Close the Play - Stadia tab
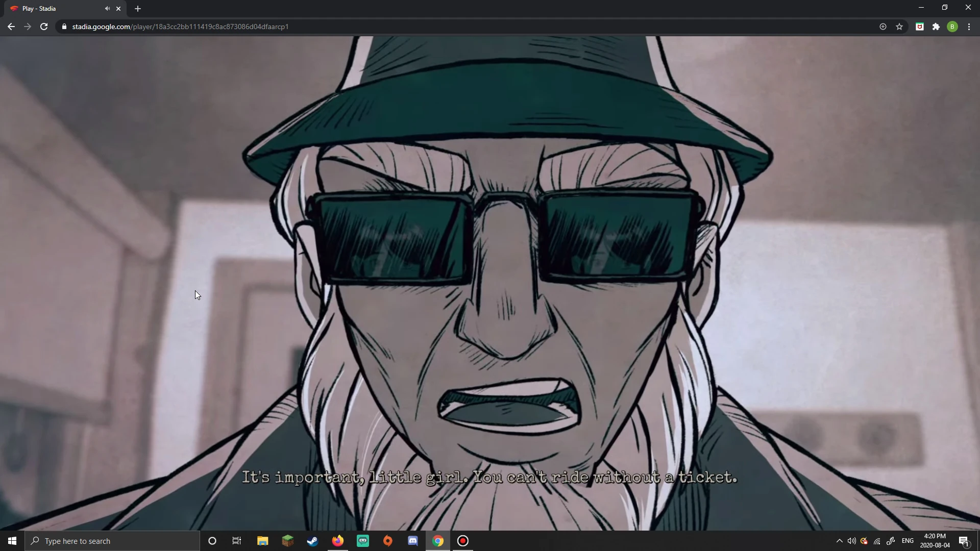 click(x=118, y=9)
